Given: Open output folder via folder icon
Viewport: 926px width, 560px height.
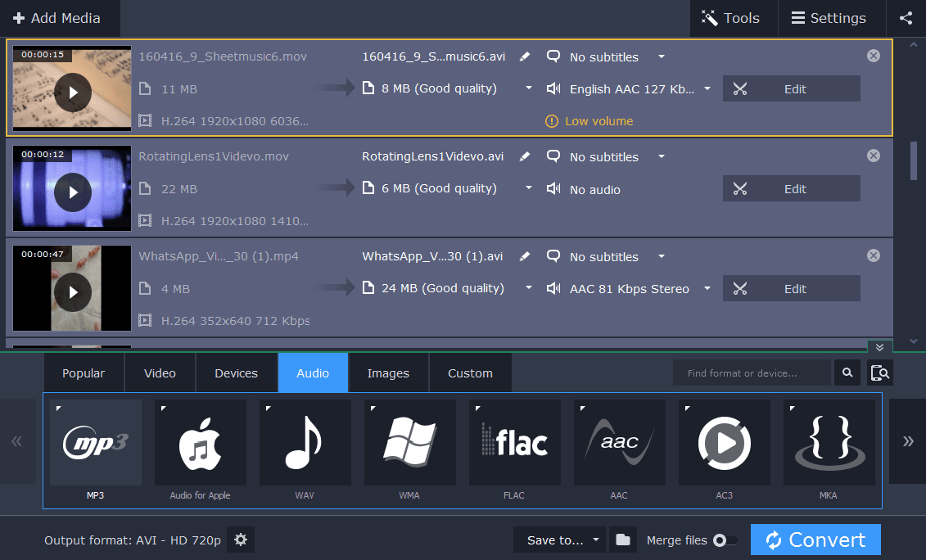Looking at the screenshot, I should pyautogui.click(x=623, y=540).
